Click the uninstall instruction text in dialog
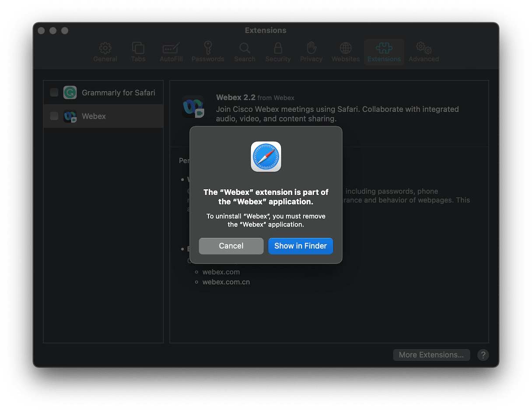532x411 pixels. tap(266, 220)
